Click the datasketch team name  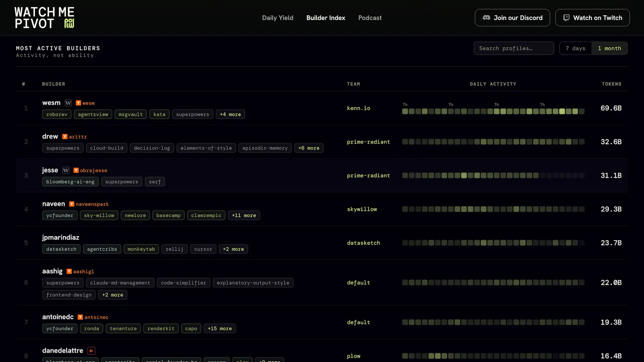tap(363, 243)
